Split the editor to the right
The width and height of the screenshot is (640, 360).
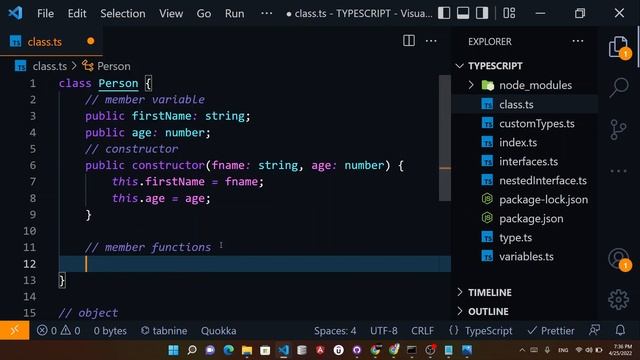click(409, 41)
